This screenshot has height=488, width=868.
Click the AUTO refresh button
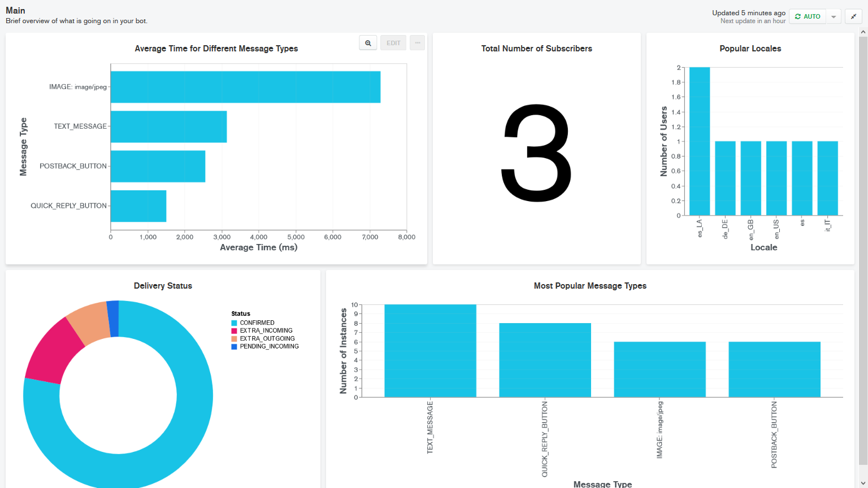coord(808,16)
